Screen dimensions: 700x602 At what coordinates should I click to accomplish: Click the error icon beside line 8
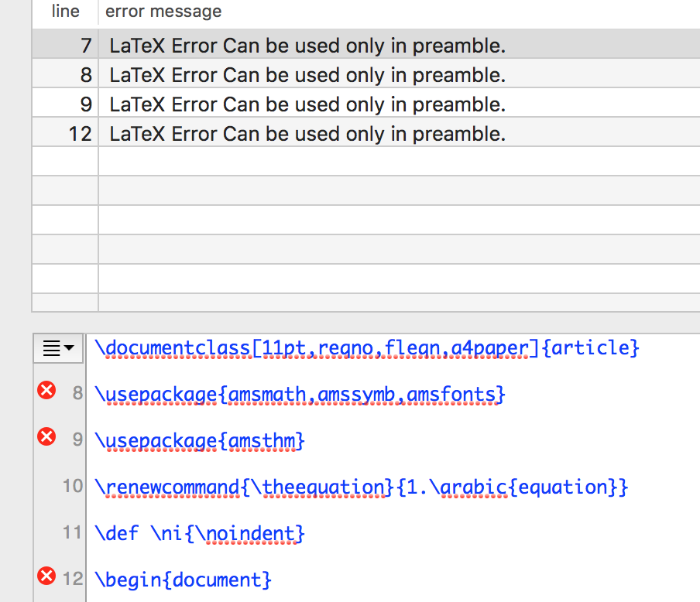[46, 391]
